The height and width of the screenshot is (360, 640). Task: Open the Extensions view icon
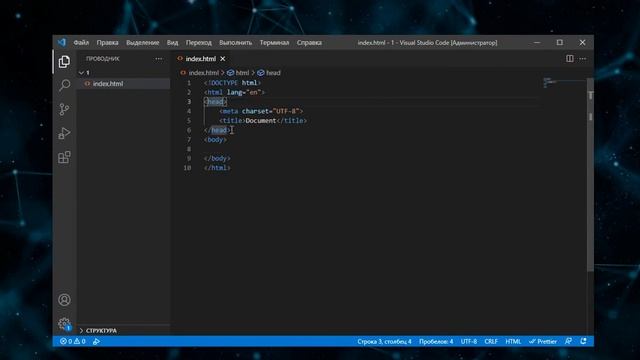pyautogui.click(x=64, y=157)
